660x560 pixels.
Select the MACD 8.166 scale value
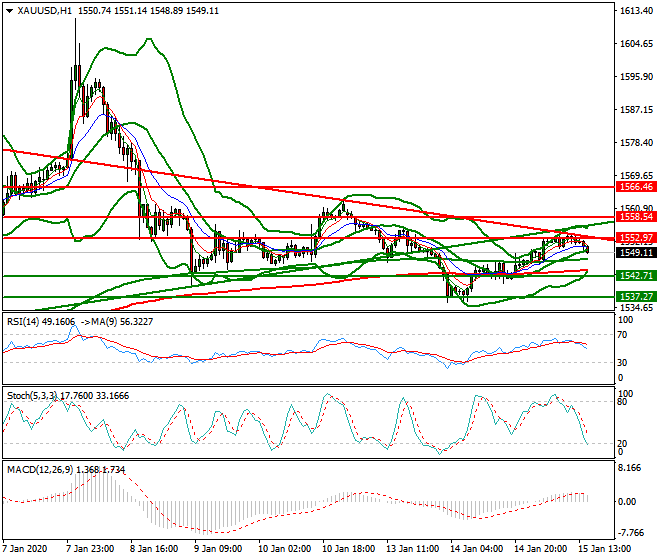click(x=631, y=468)
